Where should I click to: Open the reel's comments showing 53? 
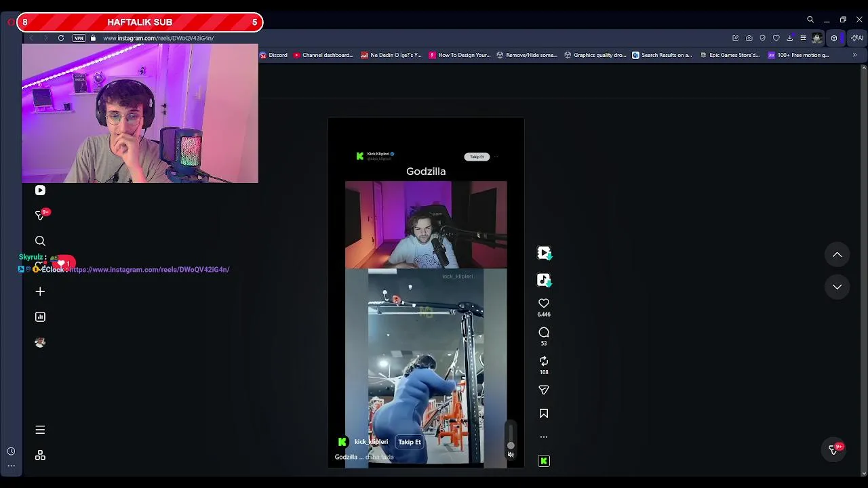pos(544,332)
